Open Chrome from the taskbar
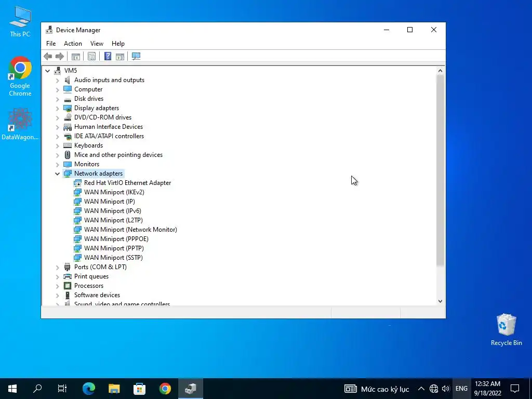The image size is (532, 399). click(x=165, y=389)
